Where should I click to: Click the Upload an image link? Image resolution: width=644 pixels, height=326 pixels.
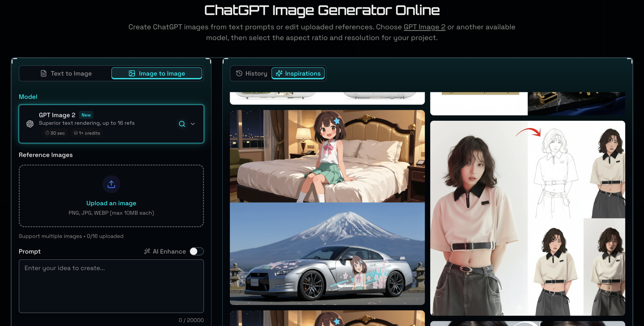111,203
